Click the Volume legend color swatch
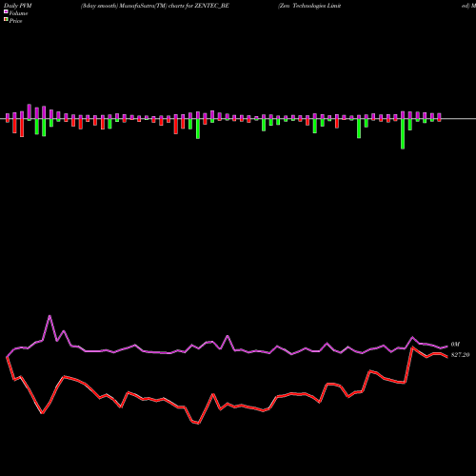This screenshot has width=476, height=476. pyautogui.click(x=6, y=12)
